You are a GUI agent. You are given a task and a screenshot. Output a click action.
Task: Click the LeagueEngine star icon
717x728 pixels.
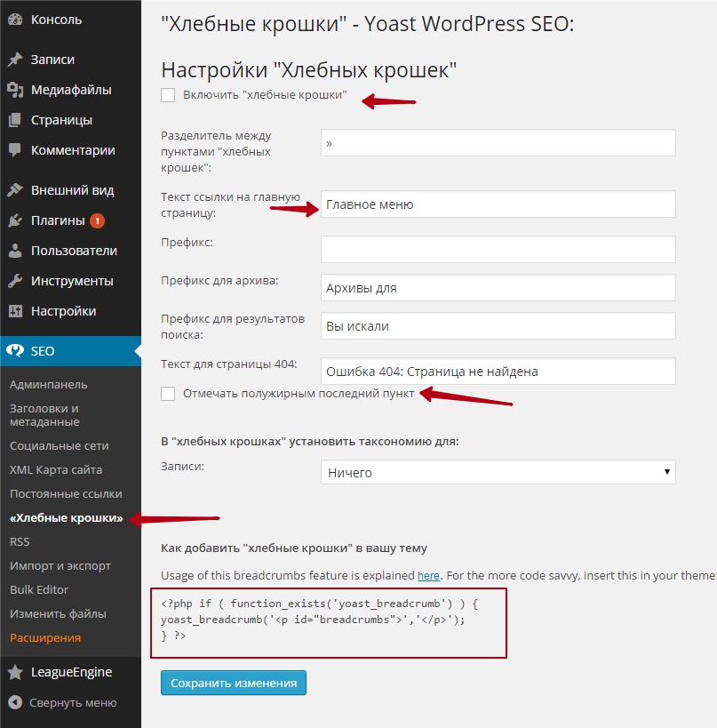tap(15, 672)
